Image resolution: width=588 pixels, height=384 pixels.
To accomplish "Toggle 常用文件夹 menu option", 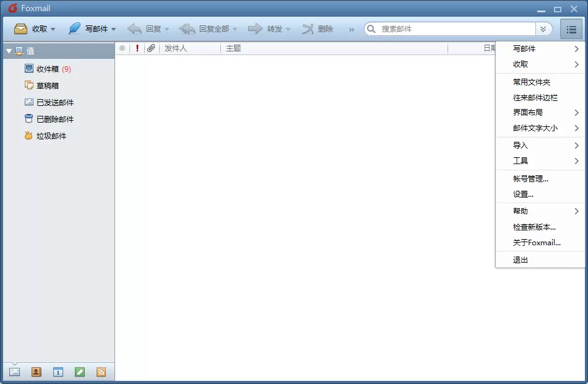I will 540,82.
